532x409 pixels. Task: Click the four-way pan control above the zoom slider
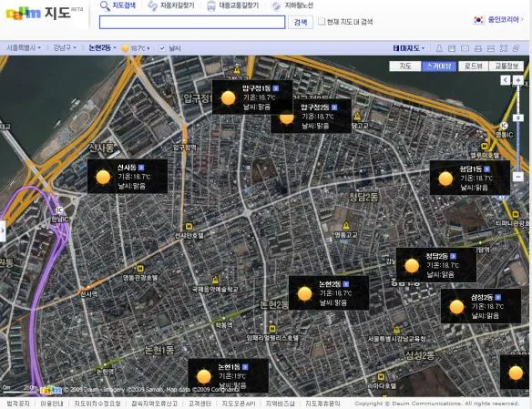click(517, 80)
